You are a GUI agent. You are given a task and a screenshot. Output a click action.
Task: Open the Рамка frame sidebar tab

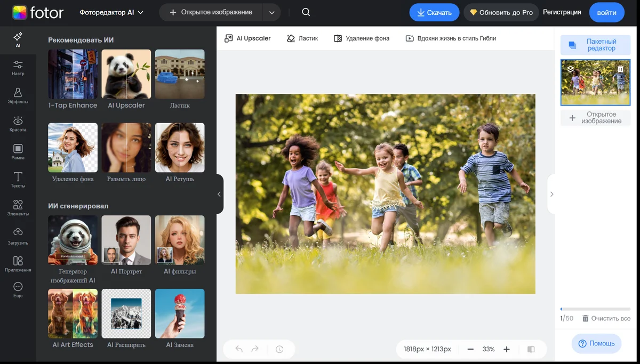[x=18, y=152]
